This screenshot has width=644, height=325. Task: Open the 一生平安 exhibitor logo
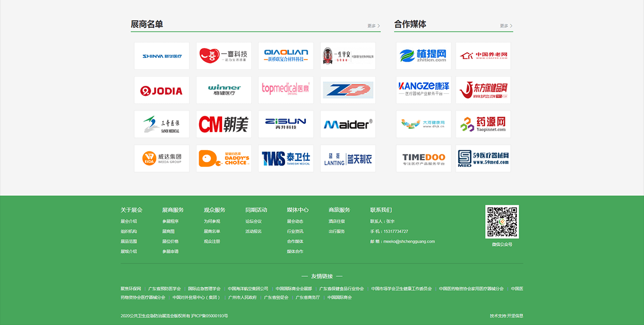coord(348,56)
